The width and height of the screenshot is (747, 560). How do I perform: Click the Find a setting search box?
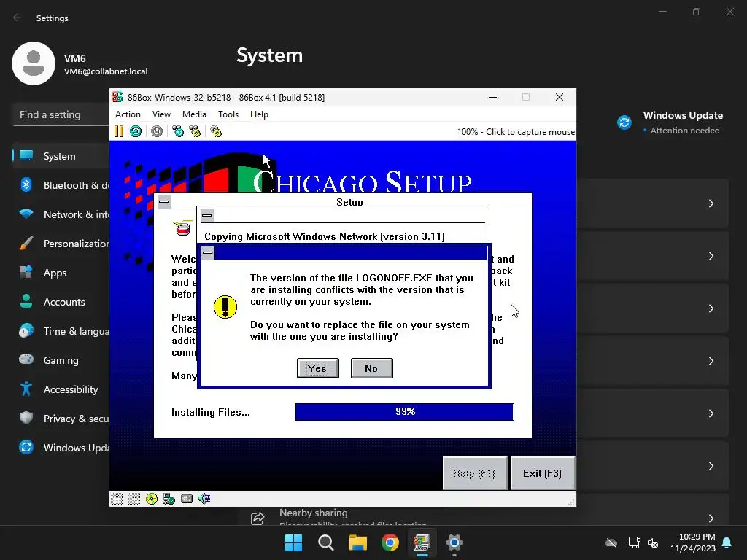[61, 114]
